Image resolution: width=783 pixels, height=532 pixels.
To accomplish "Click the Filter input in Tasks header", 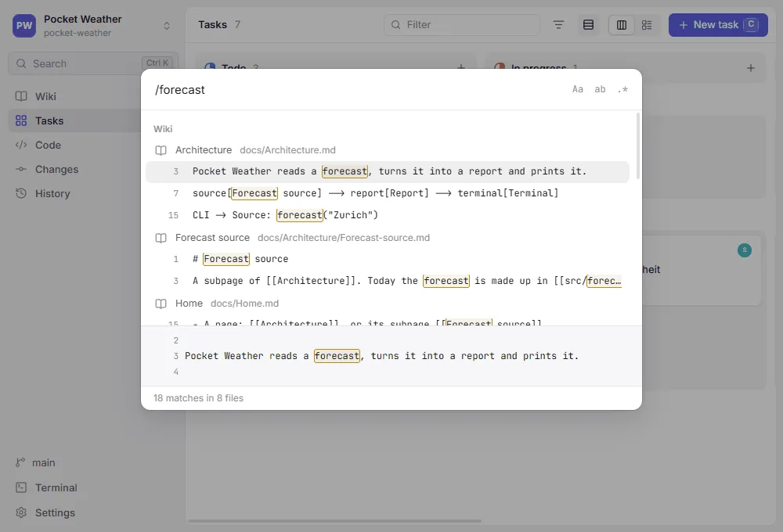I will 461,24.
